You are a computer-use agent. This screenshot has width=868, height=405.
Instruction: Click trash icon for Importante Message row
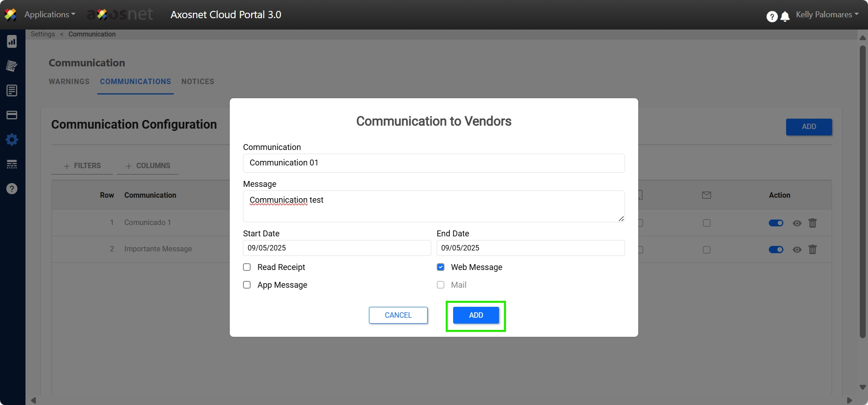pos(812,250)
